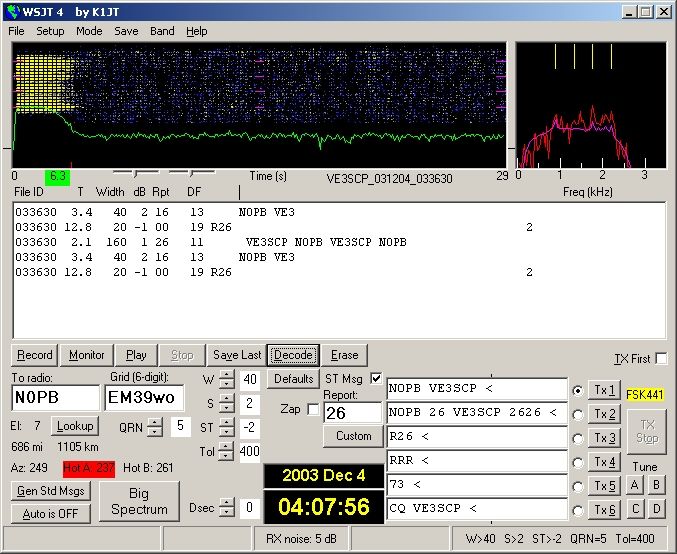Select the Tx4 radio button
Screen dimensions: 677x554
578,462
